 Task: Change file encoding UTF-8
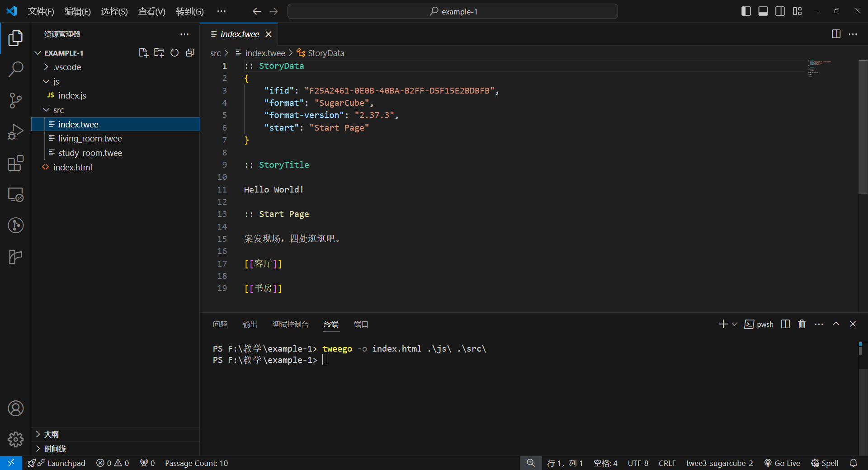point(638,463)
